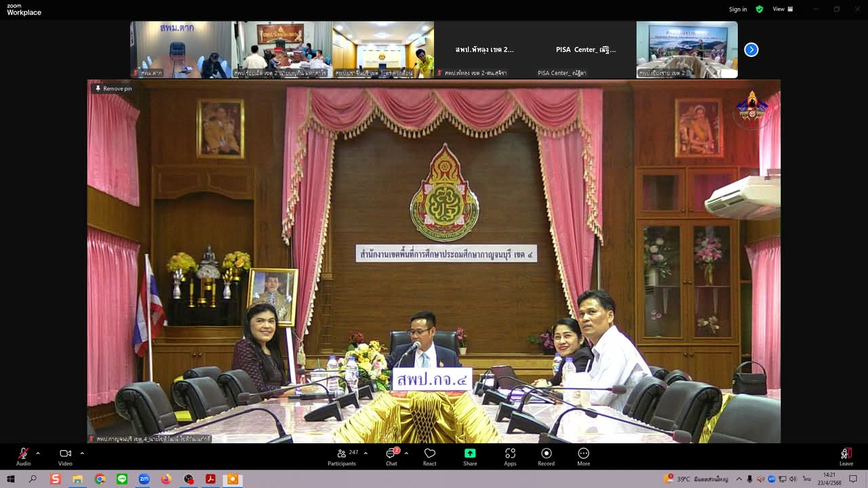The height and width of the screenshot is (488, 868).
Task: Start recording with the Record button
Action: tap(546, 456)
